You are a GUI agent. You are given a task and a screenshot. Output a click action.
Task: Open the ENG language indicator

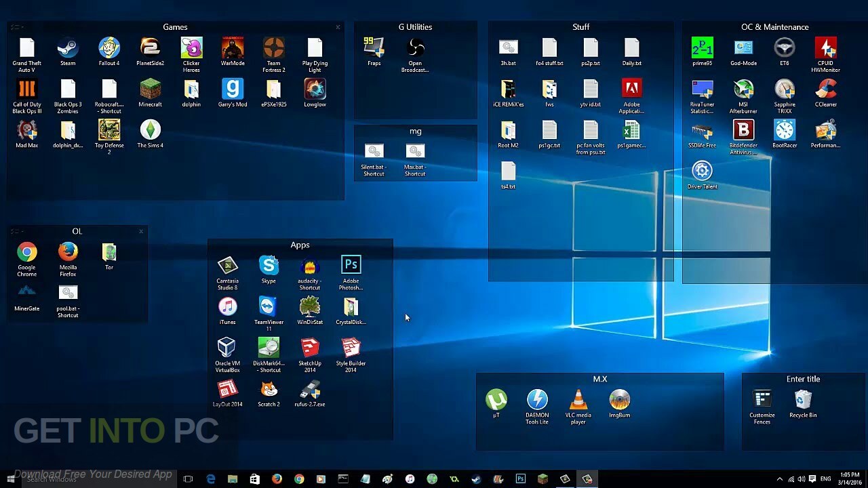coord(826,479)
